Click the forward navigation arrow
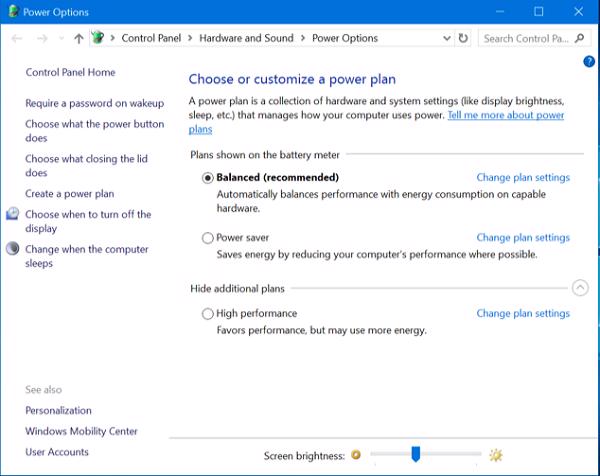 (42, 38)
